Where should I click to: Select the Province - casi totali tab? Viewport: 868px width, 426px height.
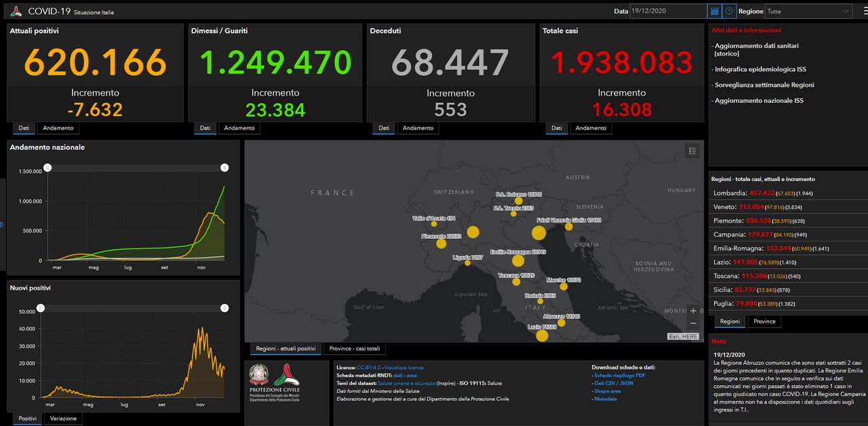tap(355, 349)
